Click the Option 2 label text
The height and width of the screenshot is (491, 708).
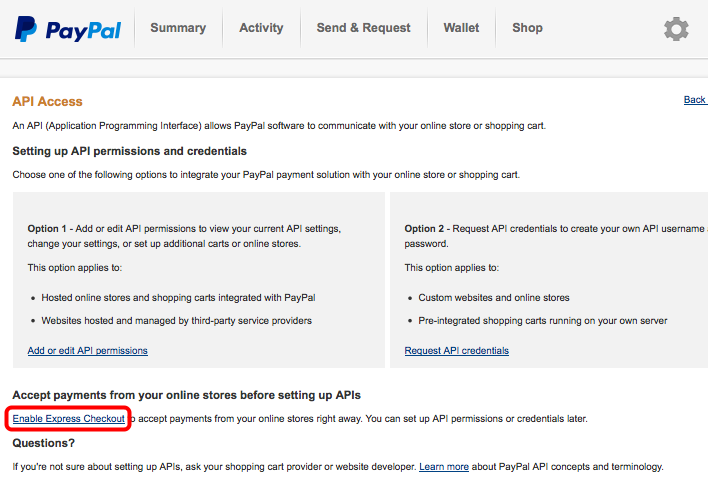tap(424, 229)
